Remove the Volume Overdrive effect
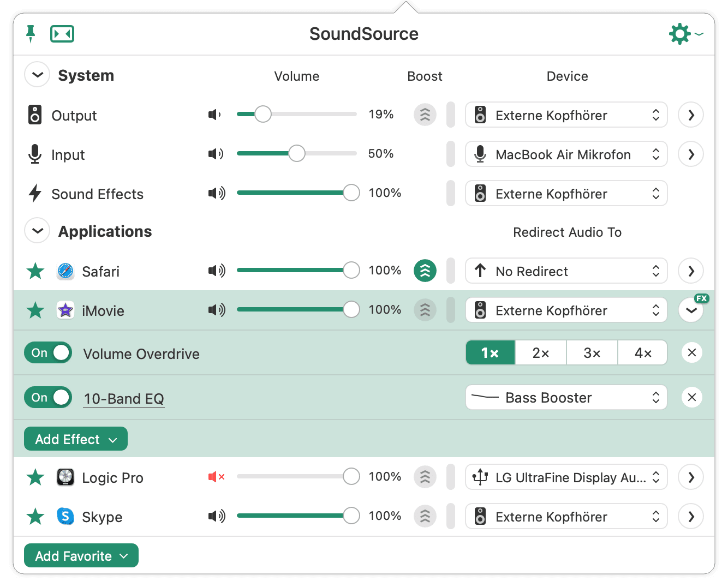 coord(692,352)
